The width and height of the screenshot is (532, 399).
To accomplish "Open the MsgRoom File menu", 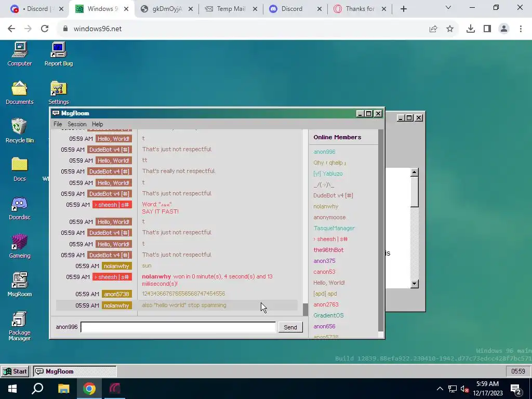I will pos(58,124).
